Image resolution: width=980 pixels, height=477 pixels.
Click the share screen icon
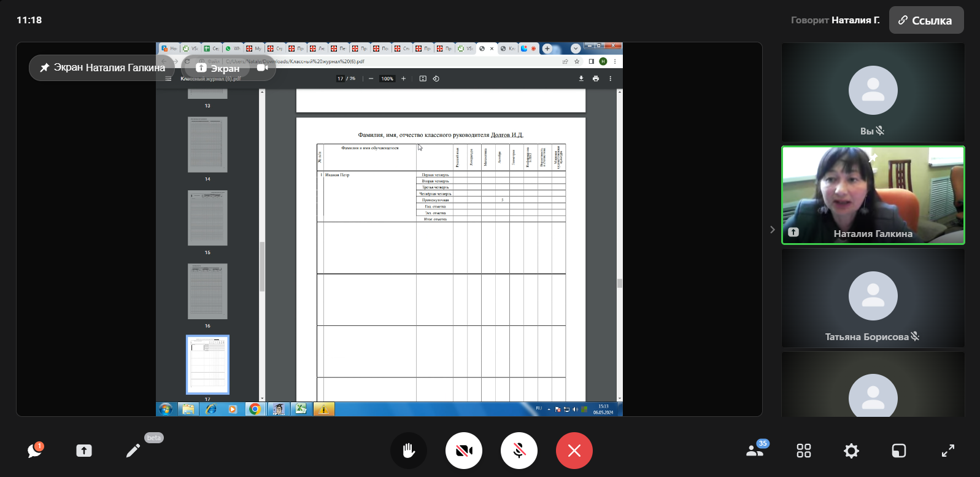(84, 451)
